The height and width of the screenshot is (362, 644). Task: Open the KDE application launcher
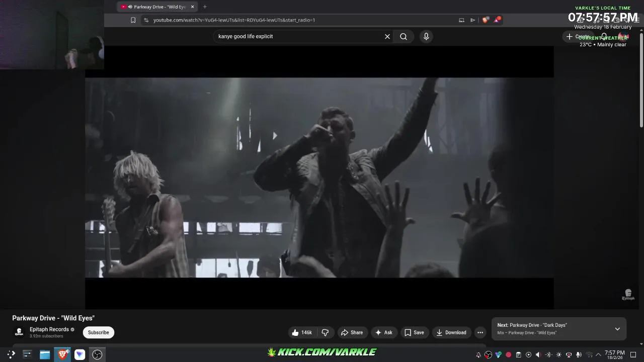pyautogui.click(x=11, y=354)
